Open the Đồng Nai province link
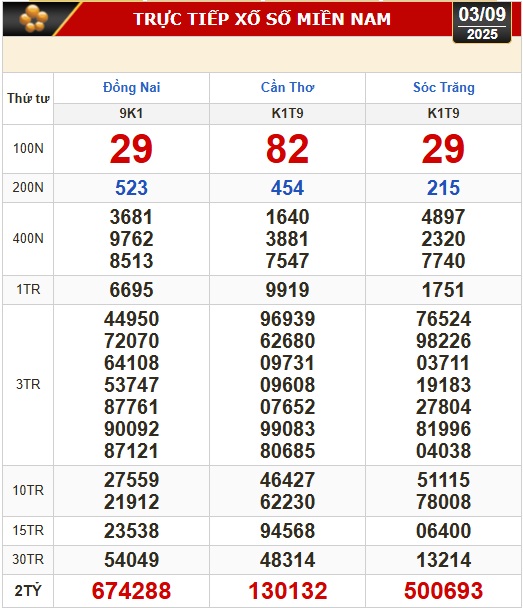Image resolution: width=523 pixels, height=608 pixels. pyautogui.click(x=131, y=87)
